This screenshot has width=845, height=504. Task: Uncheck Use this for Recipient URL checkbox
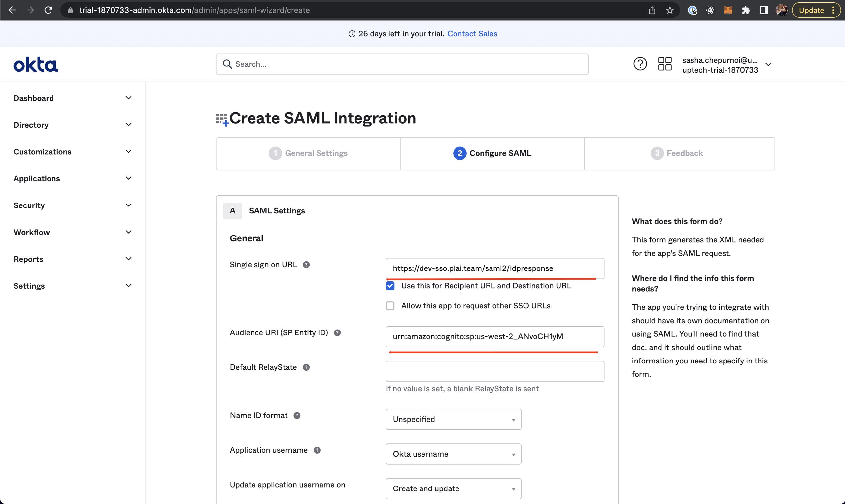point(390,286)
